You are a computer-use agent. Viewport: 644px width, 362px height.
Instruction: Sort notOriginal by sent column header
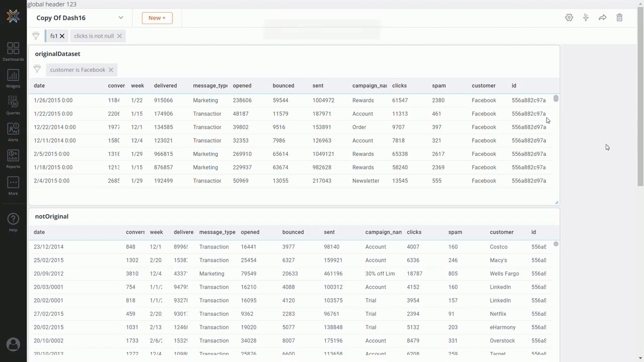329,232
